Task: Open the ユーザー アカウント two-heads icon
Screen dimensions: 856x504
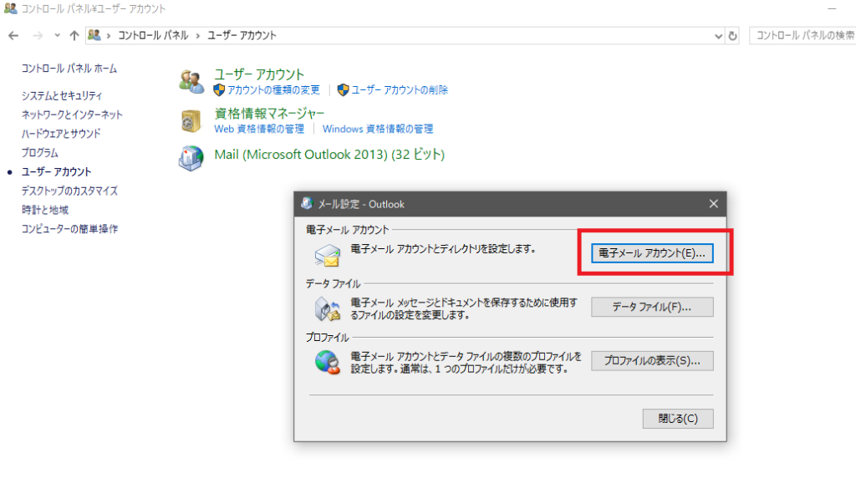Action: tap(191, 80)
